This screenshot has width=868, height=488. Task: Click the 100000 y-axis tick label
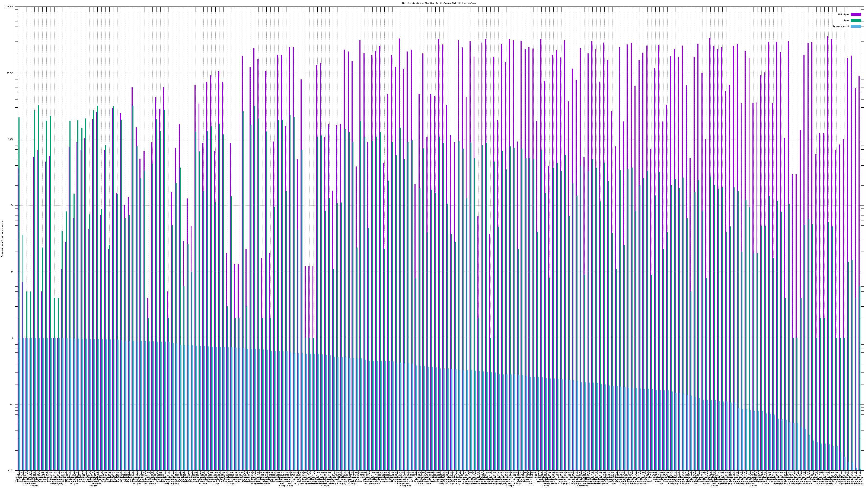[x=10, y=7]
